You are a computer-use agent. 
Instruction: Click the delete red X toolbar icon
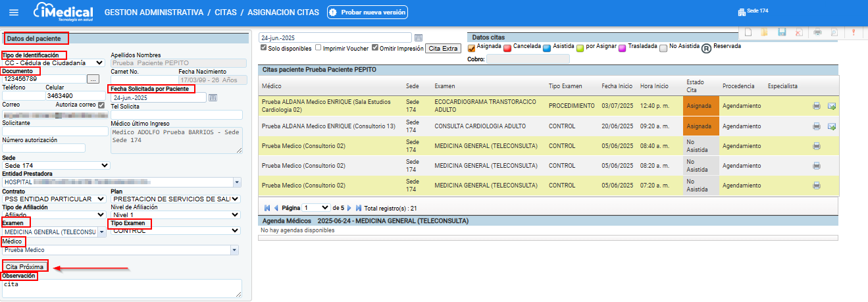click(x=798, y=32)
